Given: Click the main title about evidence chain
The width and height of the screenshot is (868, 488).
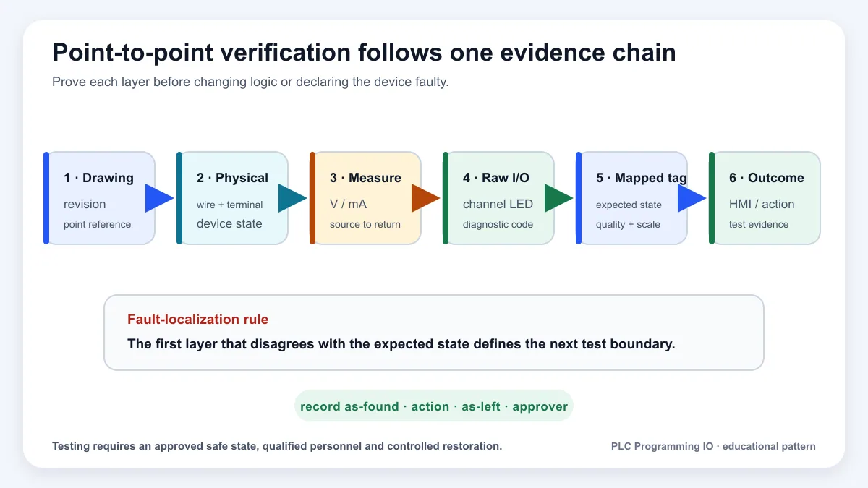Looking at the screenshot, I should coord(364,53).
